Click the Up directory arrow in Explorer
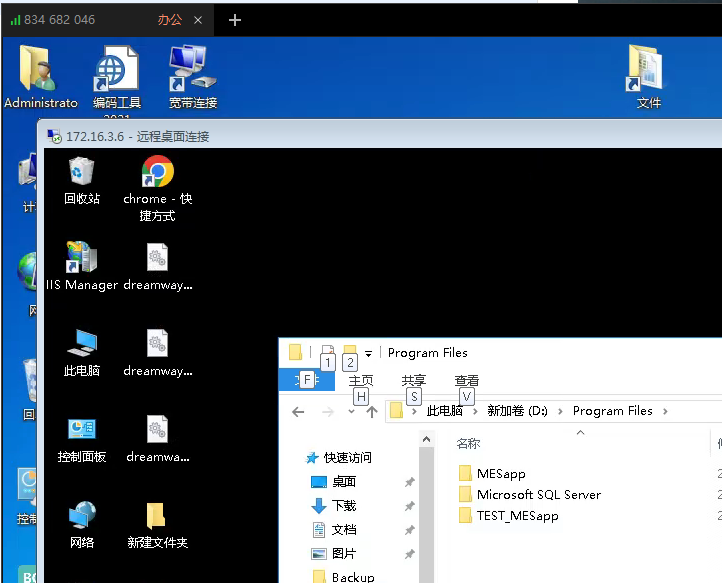722x583 pixels. tap(371, 411)
